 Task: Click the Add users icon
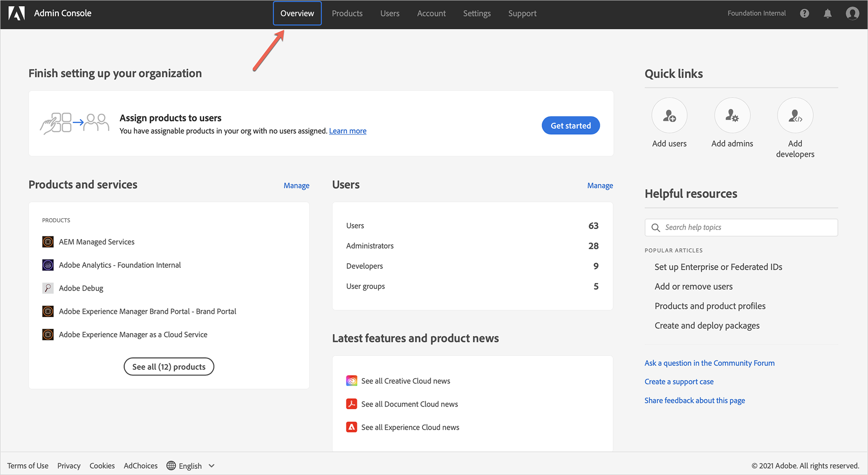pyautogui.click(x=669, y=115)
